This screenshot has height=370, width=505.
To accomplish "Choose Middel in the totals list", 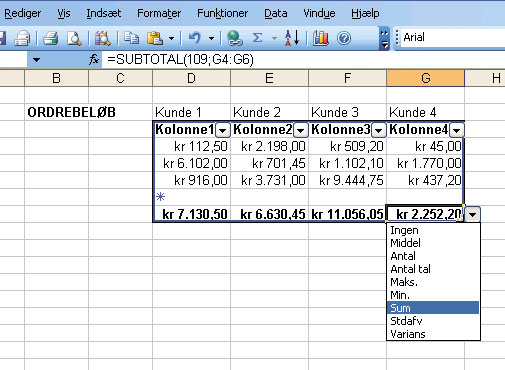I will 433,243.
